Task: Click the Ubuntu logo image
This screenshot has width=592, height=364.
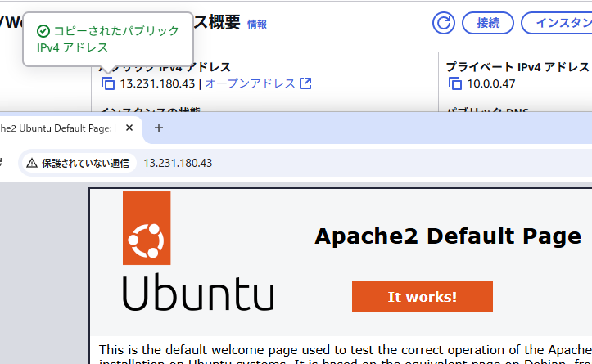Action: click(x=147, y=228)
